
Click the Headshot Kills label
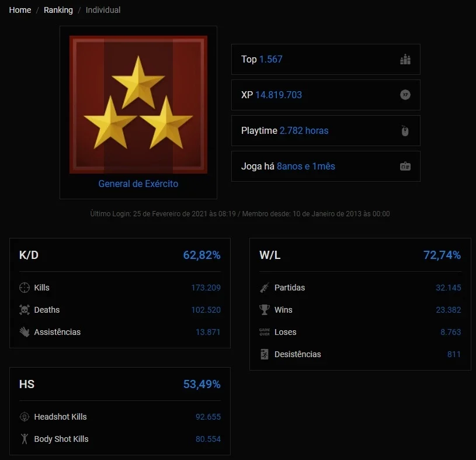pyautogui.click(x=60, y=417)
